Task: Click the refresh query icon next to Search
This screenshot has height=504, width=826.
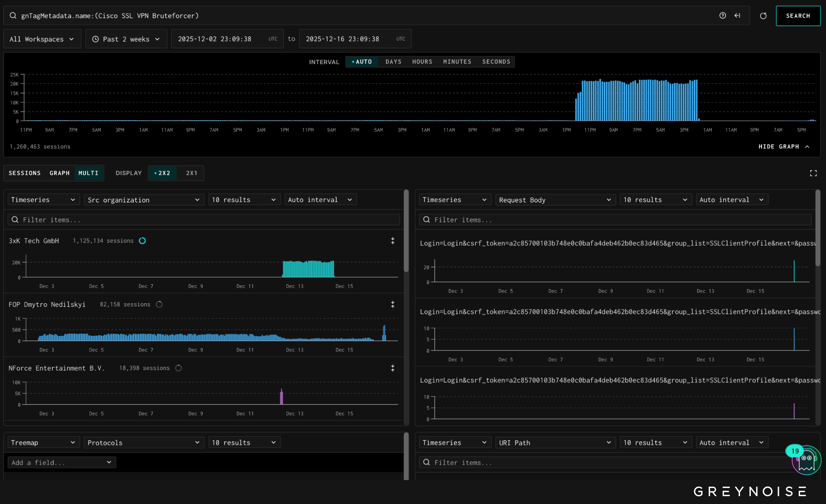Action: pos(763,16)
